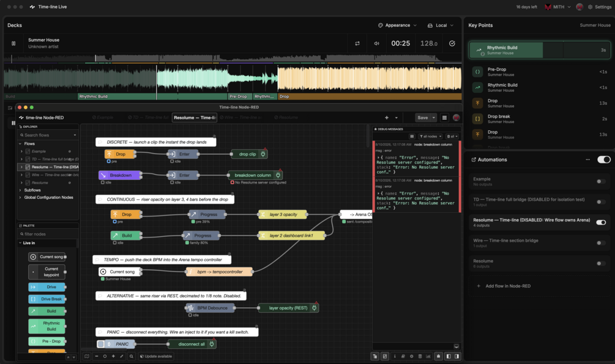
Task: Click the user avatar in top bar
Action: (580, 7)
